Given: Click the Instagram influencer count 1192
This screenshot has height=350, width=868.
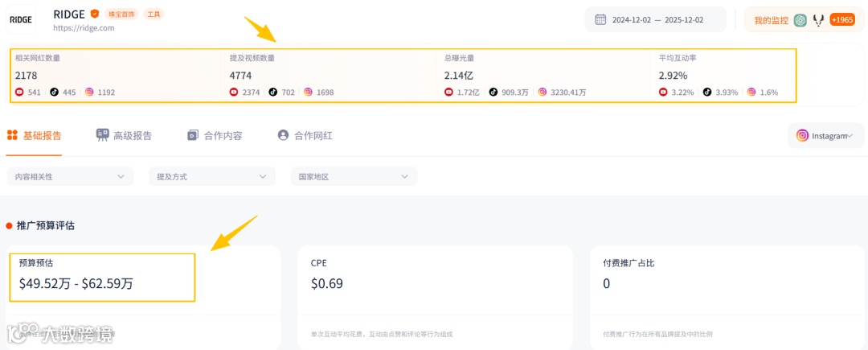Looking at the screenshot, I should tap(106, 93).
